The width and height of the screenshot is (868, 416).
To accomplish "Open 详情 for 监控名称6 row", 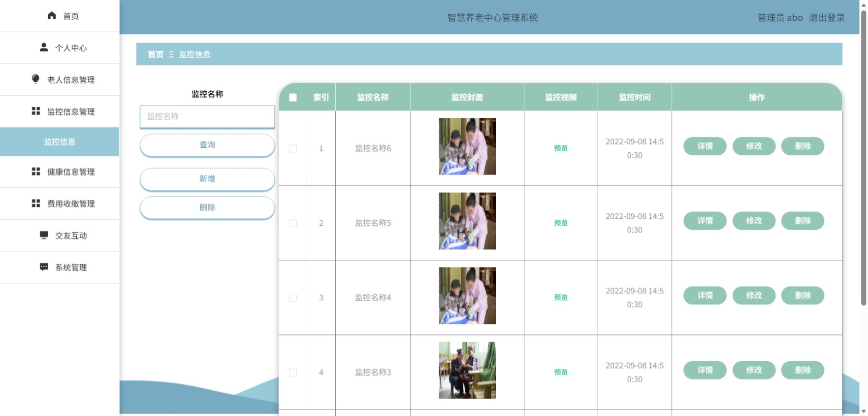I will [x=705, y=146].
